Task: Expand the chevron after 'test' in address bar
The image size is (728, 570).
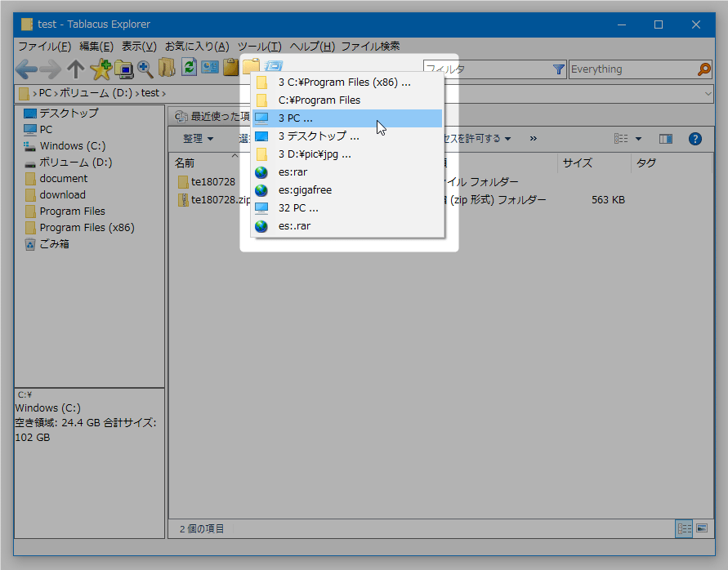Action: point(163,93)
